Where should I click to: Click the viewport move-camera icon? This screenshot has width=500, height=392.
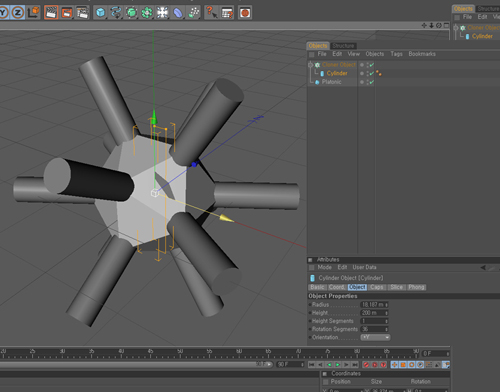pos(424,25)
